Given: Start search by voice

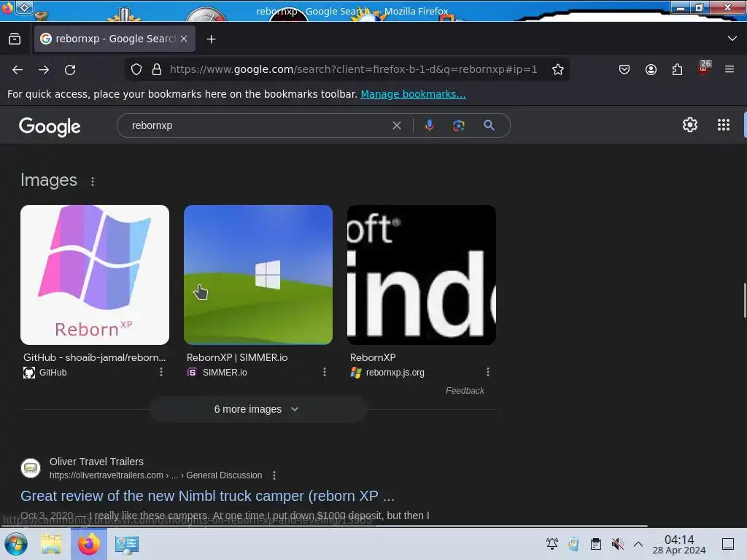Looking at the screenshot, I should pos(429,125).
